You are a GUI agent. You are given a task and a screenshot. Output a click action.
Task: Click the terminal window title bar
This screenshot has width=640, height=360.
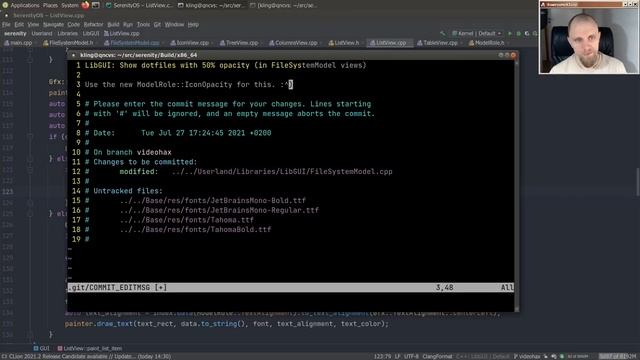point(293,55)
